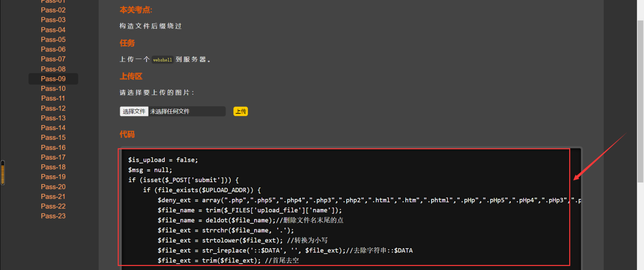Navigate to Pass-17
This screenshot has height=270, width=644.
pyautogui.click(x=53, y=157)
